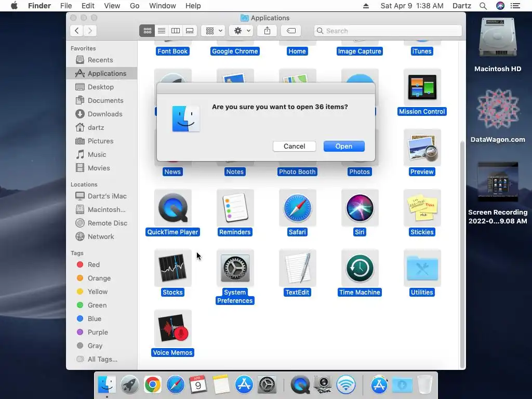Open Trash in the Dock
The width and height of the screenshot is (532, 399).
click(x=424, y=385)
